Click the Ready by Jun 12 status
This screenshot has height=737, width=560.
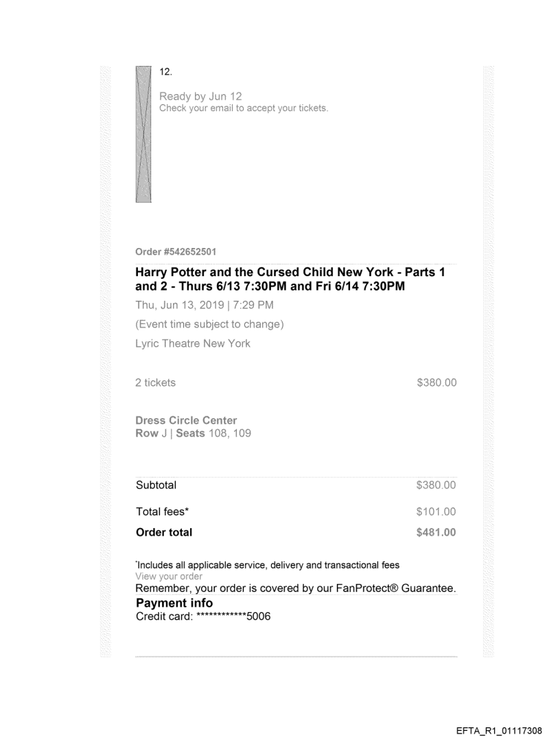click(200, 96)
